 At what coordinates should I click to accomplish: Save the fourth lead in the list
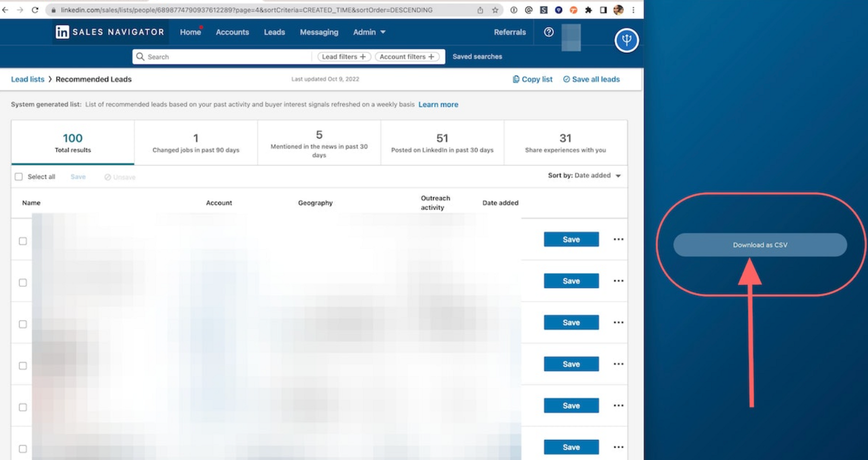[x=571, y=364]
